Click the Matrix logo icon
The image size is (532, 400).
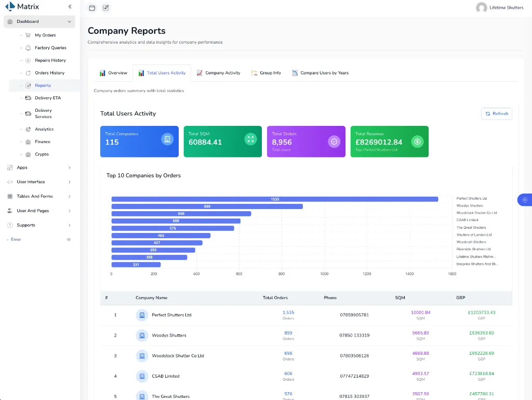pyautogui.click(x=10, y=6)
